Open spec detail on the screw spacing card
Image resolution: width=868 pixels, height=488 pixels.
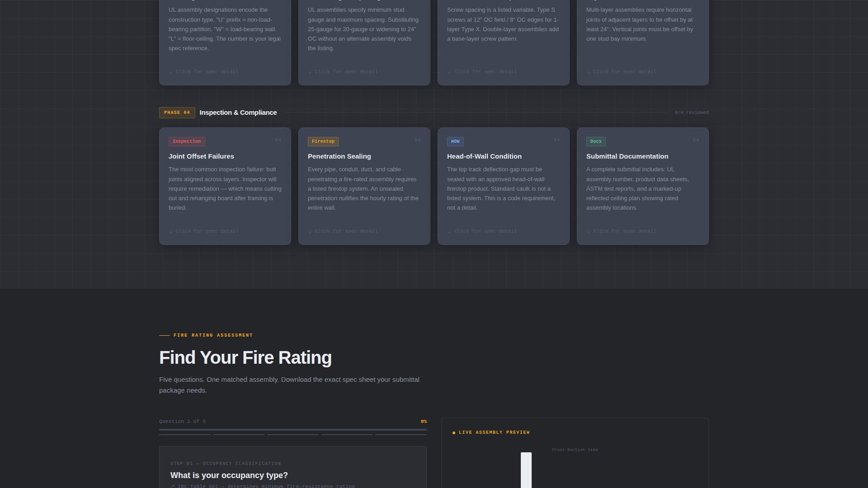482,72
